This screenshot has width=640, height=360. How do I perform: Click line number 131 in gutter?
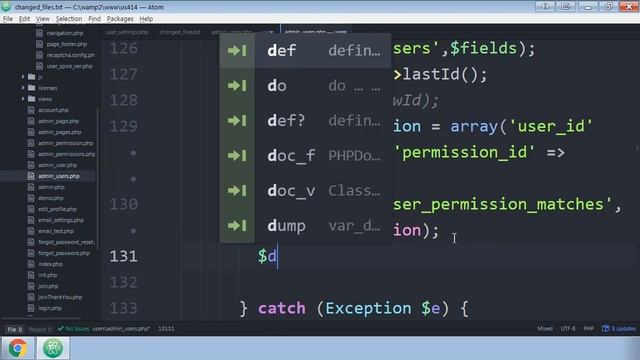coord(124,256)
